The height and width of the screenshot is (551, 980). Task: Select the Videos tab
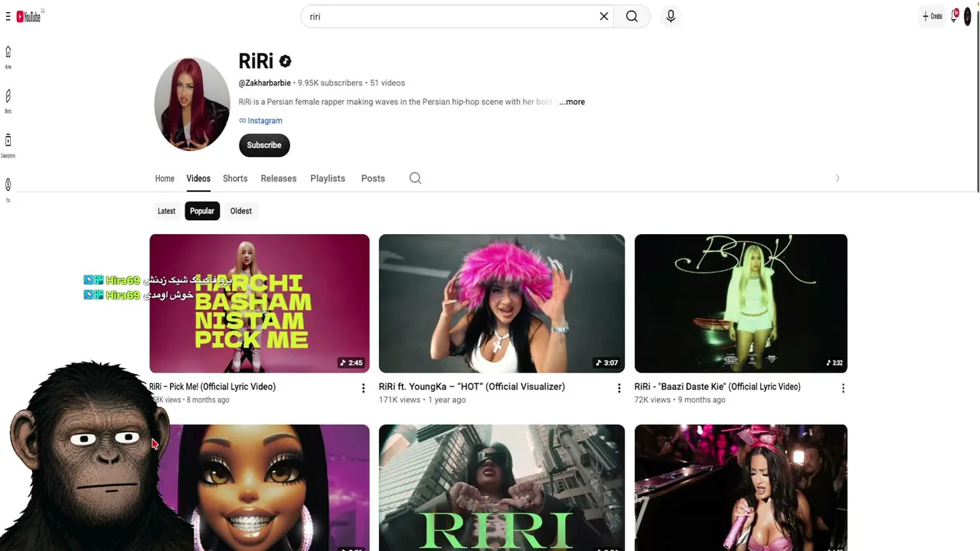click(x=198, y=178)
